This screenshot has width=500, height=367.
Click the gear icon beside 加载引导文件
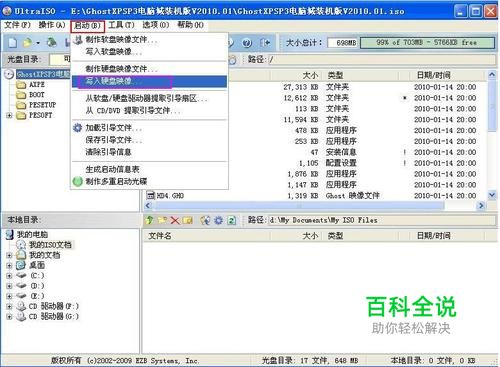[78, 128]
